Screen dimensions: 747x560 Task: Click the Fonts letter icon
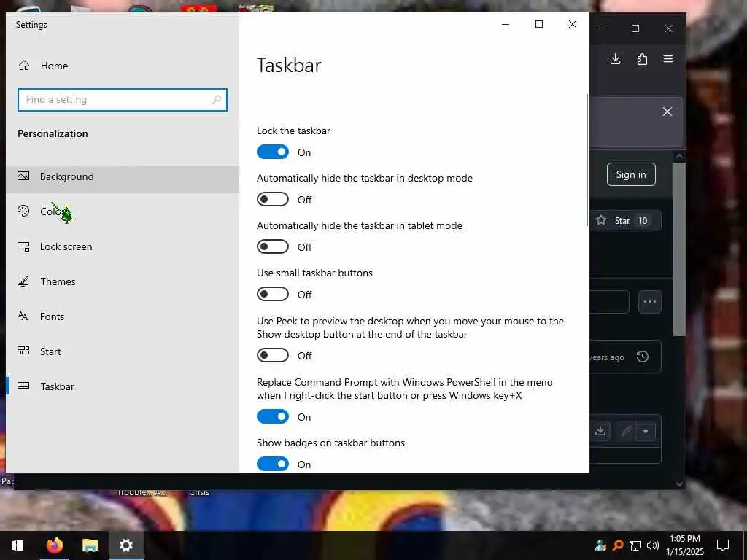tap(23, 316)
